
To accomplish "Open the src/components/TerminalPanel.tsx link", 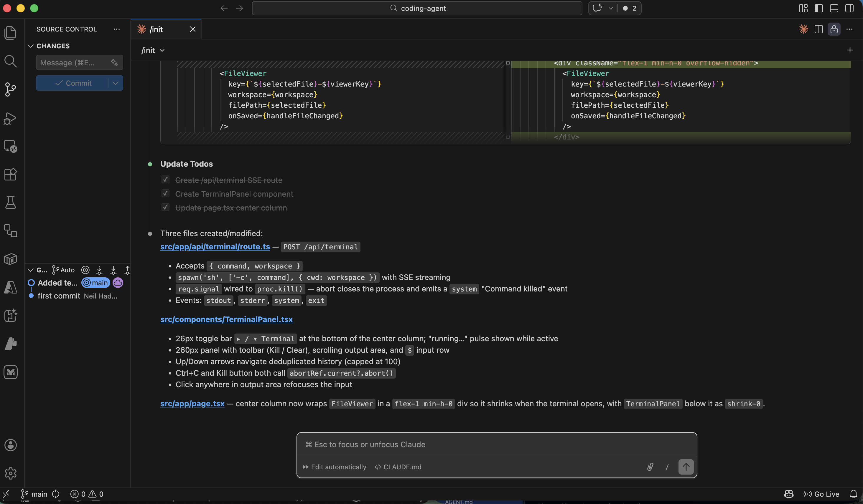I will pos(226,319).
